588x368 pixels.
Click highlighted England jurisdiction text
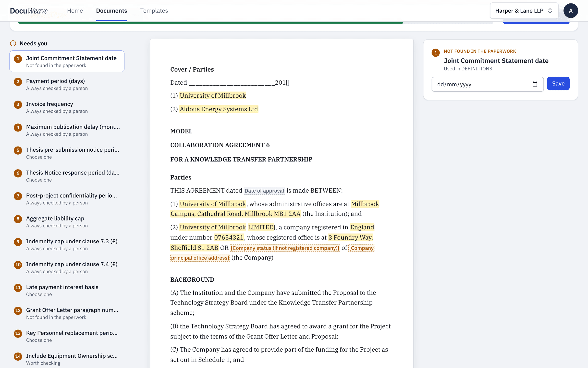pyautogui.click(x=362, y=227)
